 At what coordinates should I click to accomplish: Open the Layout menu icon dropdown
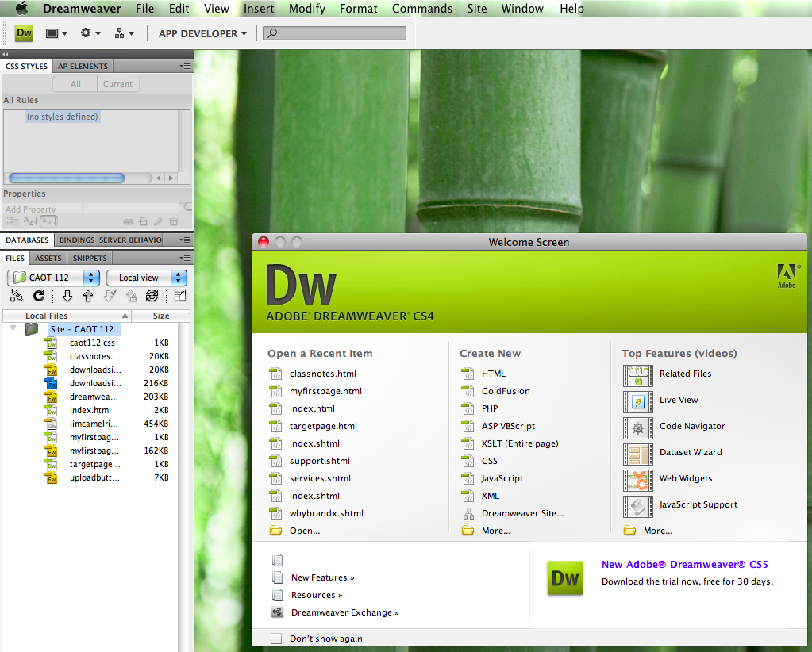[x=56, y=33]
